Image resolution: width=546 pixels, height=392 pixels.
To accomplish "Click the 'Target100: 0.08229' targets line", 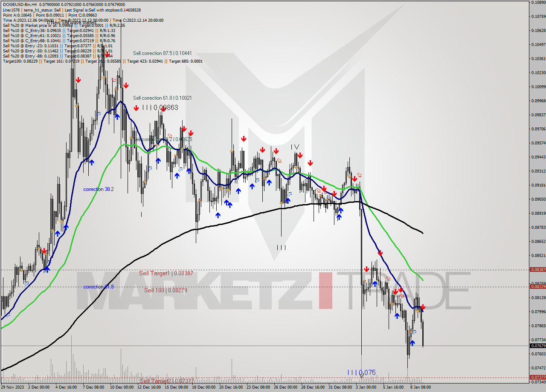I will [x=102, y=61].
